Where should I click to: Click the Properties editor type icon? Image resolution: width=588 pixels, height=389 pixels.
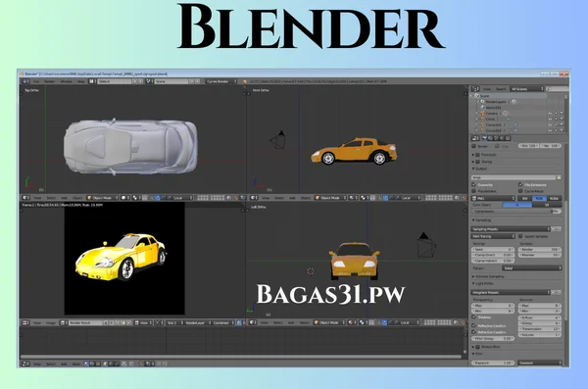click(475, 138)
